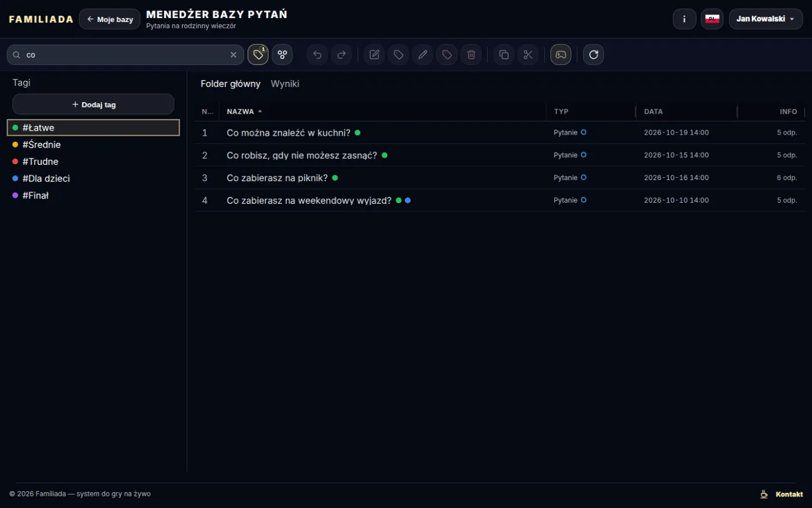Switch to the Wyniki tab
The image size is (812, 508).
tap(285, 84)
